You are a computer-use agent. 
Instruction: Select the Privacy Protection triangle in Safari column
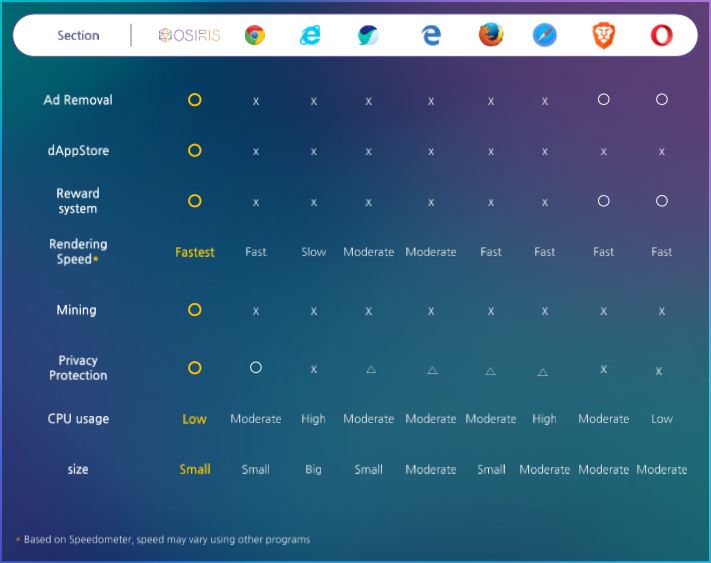click(x=542, y=372)
